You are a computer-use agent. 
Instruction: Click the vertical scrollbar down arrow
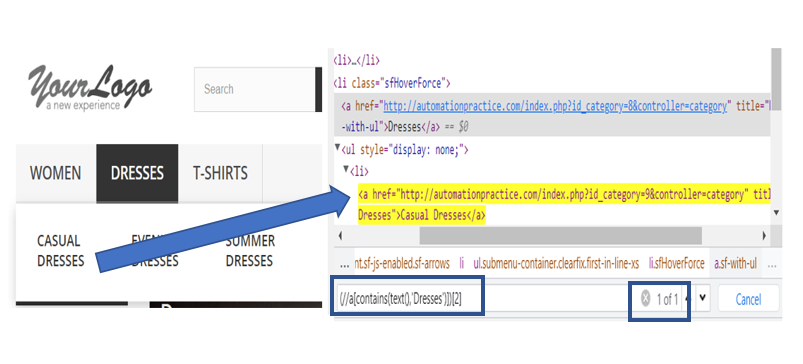[776, 212]
